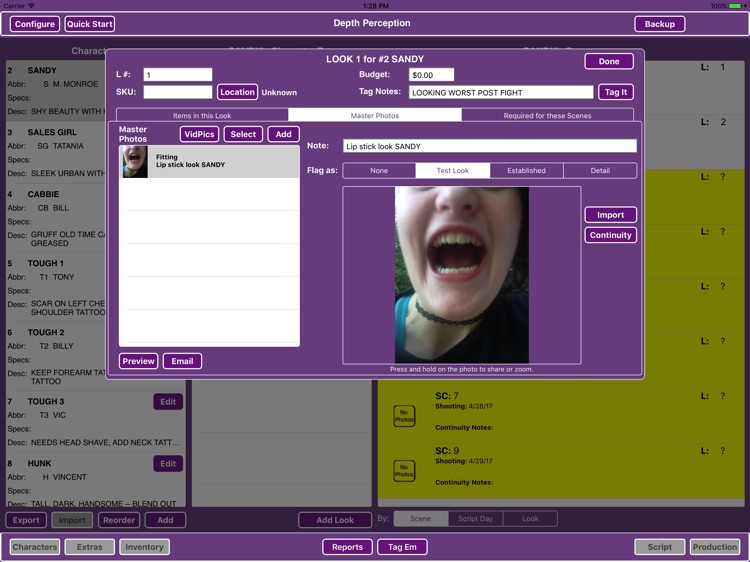750x562 pixels.
Task: Select the SANDY character row
Action: point(56,91)
